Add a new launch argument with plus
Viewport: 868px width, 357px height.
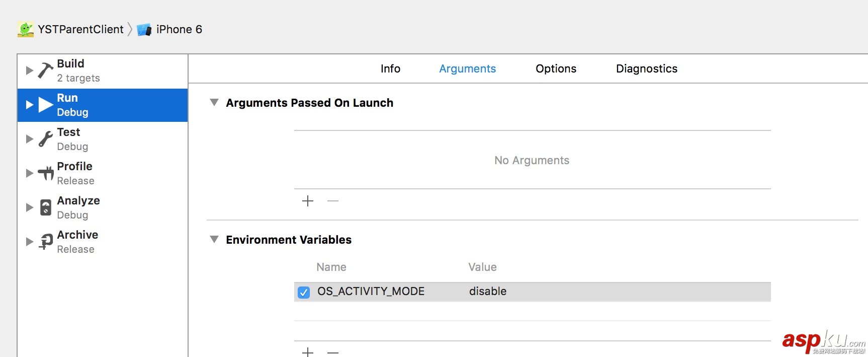click(x=308, y=201)
